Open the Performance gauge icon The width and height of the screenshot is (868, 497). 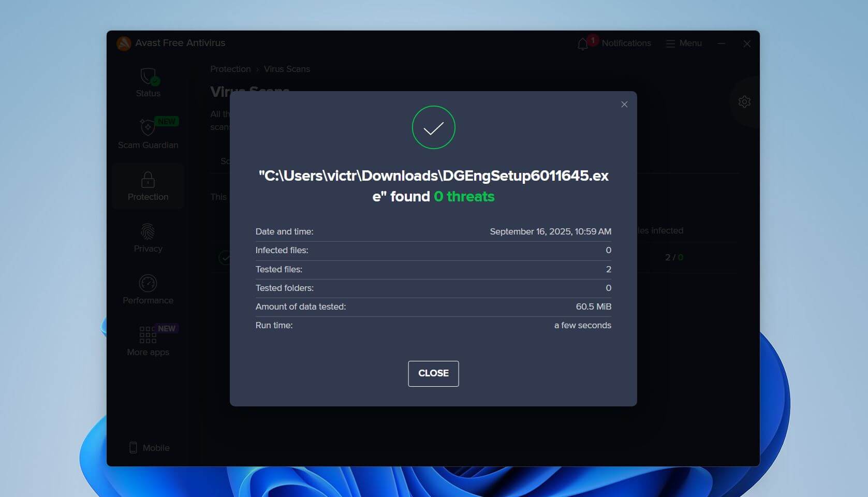pos(148,283)
